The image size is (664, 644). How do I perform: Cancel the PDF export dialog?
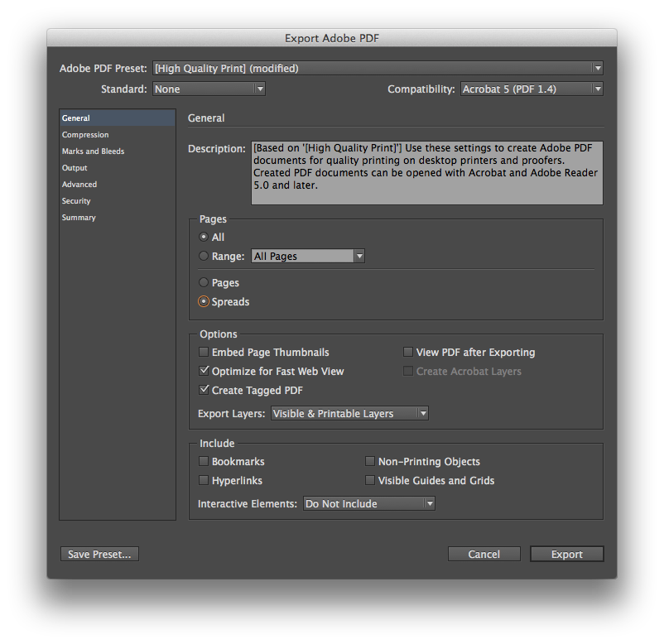click(484, 555)
